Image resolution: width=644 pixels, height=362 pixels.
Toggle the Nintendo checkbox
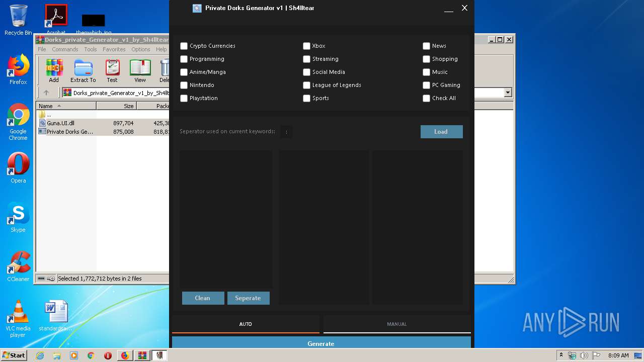click(x=184, y=85)
